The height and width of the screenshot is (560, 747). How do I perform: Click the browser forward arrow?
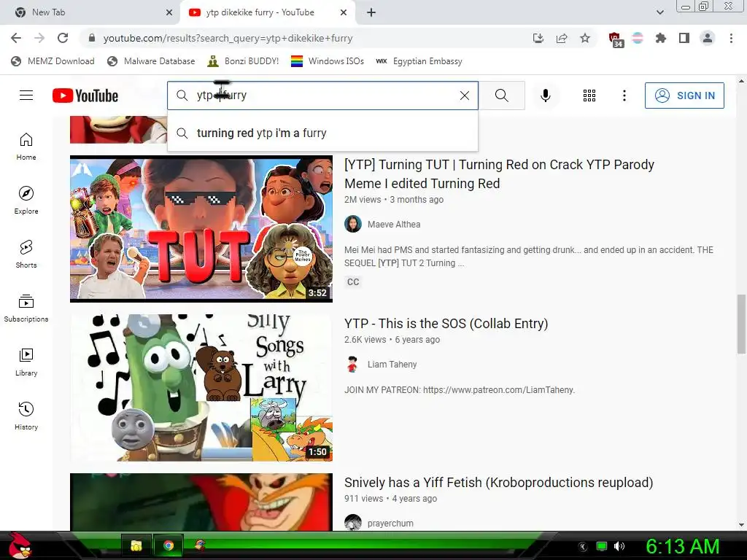[x=39, y=38]
